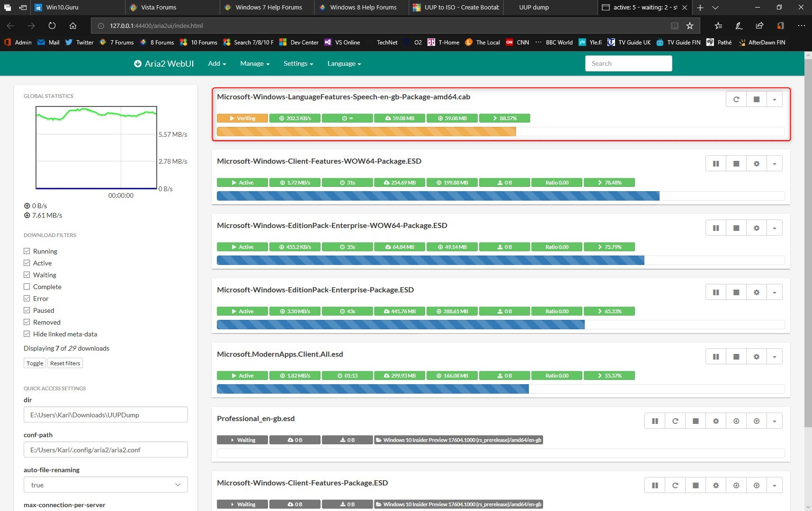Stop the EditionPack-Enterprise-WOW64 download
The image size is (812, 511).
click(736, 228)
